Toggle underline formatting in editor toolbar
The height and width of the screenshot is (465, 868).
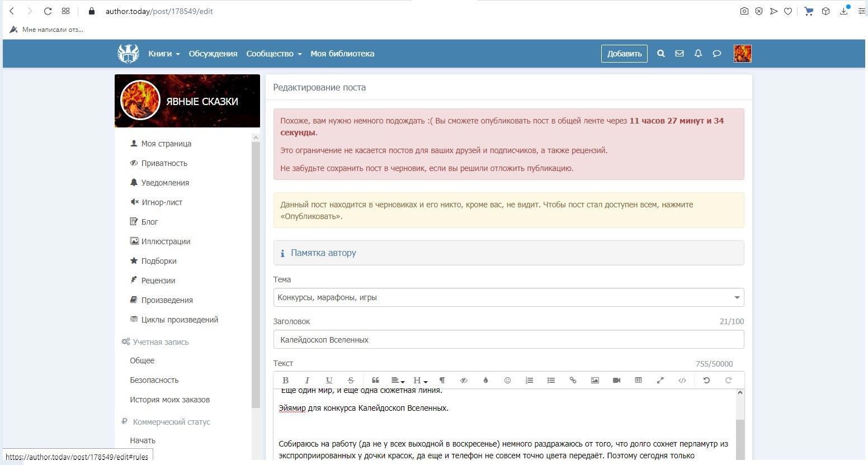click(329, 380)
